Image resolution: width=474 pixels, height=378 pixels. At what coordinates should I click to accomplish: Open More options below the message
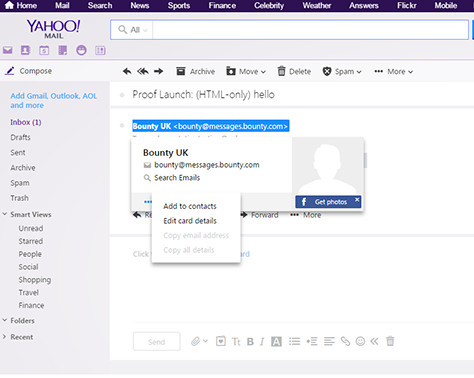click(x=306, y=215)
